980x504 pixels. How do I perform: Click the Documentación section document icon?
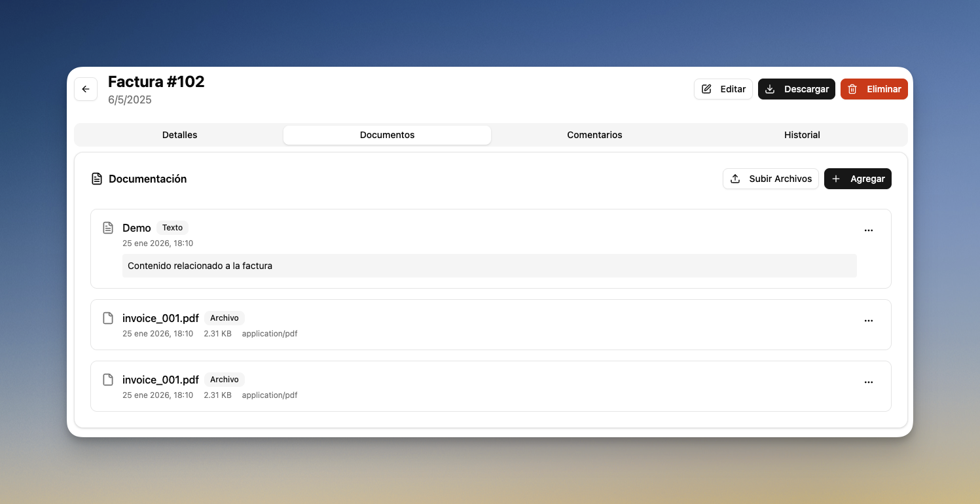click(x=97, y=178)
